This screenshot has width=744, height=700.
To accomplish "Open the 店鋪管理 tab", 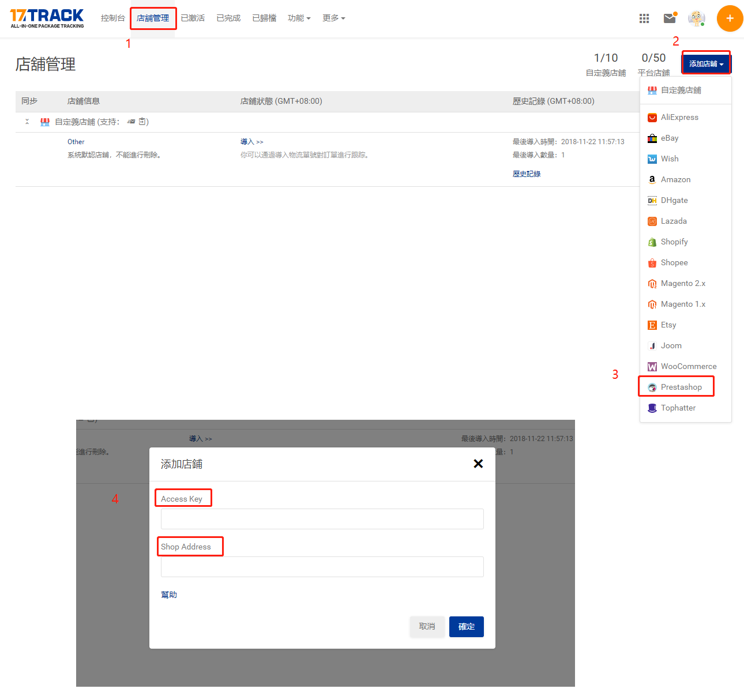I will pos(153,18).
